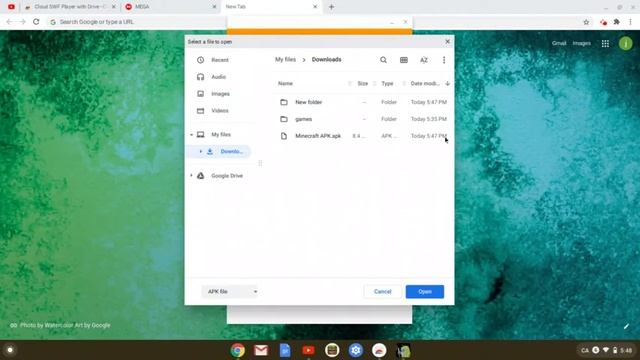Viewport: 640px width, 360px height.
Task: Close the MEGA tab
Action: pos(214,7)
